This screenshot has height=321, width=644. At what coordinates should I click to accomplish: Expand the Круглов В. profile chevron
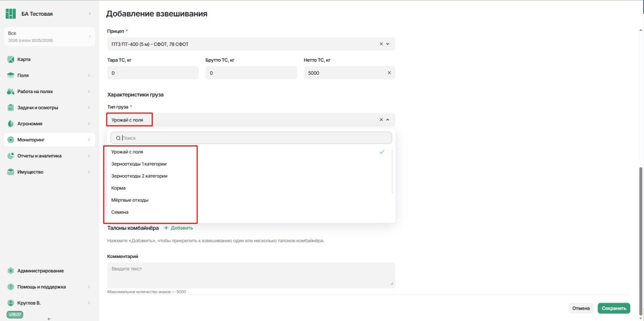pyautogui.click(x=89, y=303)
